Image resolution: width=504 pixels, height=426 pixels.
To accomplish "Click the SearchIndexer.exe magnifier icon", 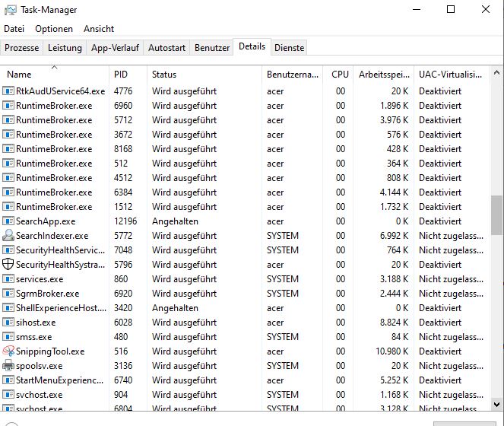I will [x=8, y=236].
